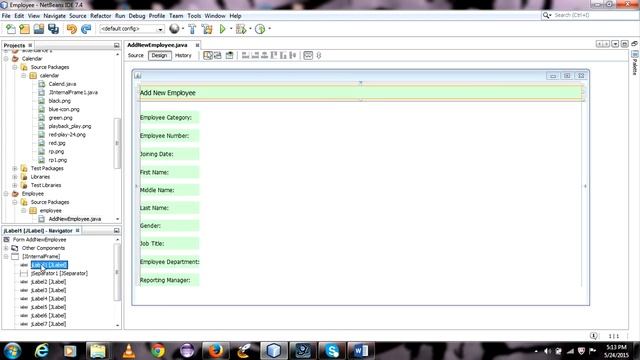Viewport: 640px width, 360px height.
Task: Toggle Selection Mode in designer toolbar
Action: 208,56
